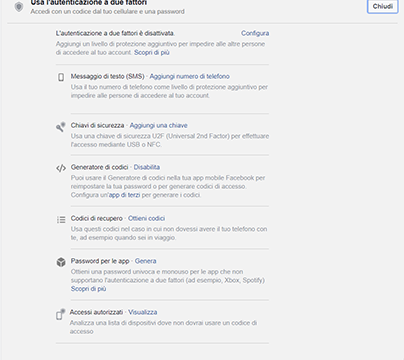This screenshot has width=404, height=360.
Task: Click the recovery codes list icon
Action: point(61,220)
